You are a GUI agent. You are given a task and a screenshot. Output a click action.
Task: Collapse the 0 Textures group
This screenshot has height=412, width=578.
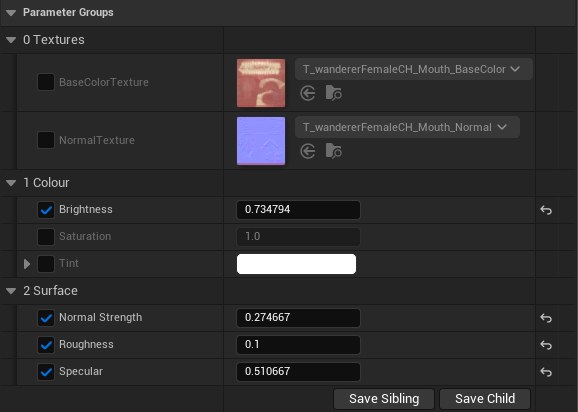[11, 40]
